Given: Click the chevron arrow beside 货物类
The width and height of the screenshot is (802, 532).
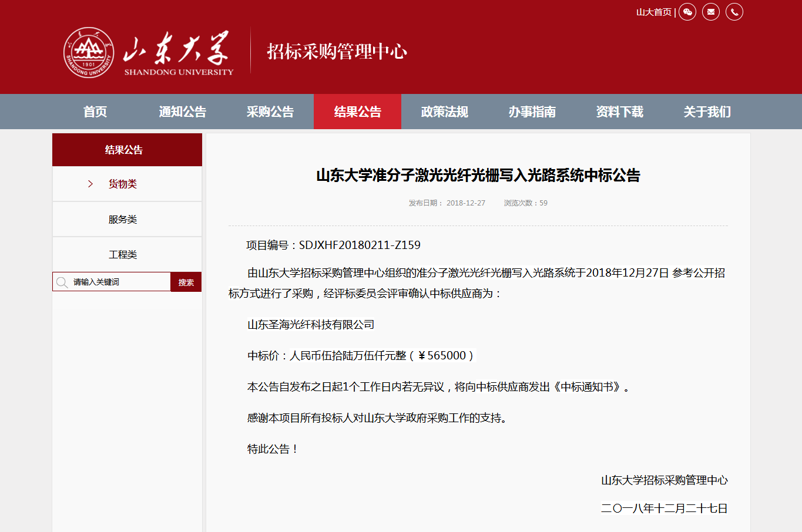Looking at the screenshot, I should coord(90,184).
